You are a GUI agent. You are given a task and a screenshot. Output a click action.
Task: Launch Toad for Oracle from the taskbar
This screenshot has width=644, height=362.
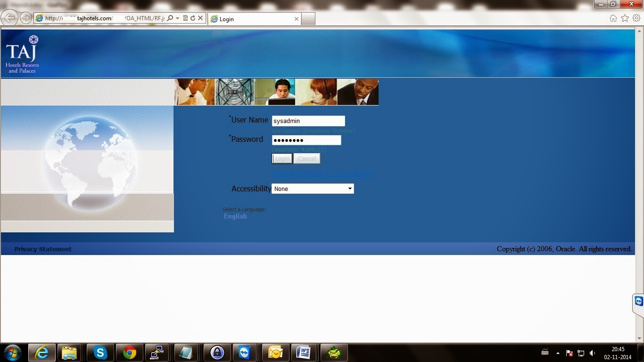(x=334, y=353)
